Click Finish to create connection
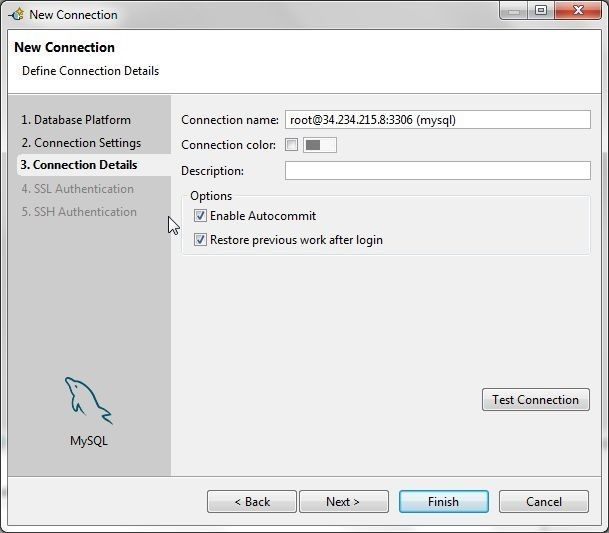The height and width of the screenshot is (533, 609). [444, 502]
